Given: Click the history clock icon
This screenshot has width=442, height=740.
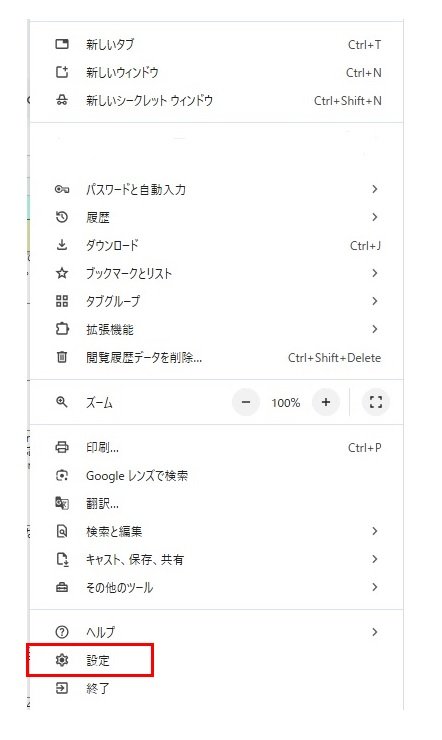Looking at the screenshot, I should [62, 217].
